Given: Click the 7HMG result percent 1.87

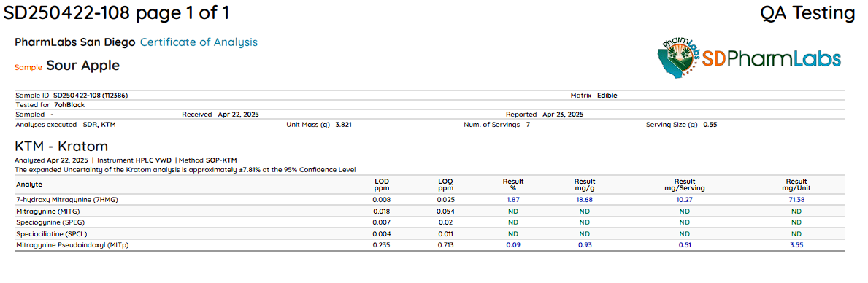Looking at the screenshot, I should click(x=513, y=200).
